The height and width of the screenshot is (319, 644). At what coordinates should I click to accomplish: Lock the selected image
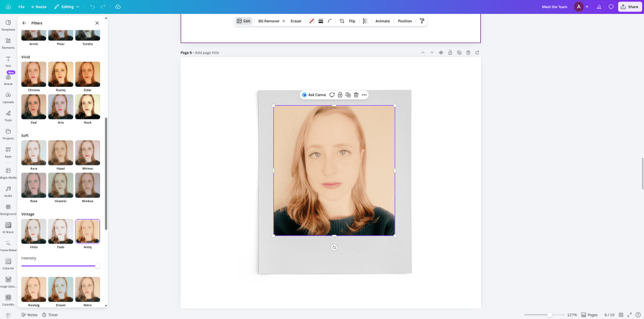pos(340,95)
